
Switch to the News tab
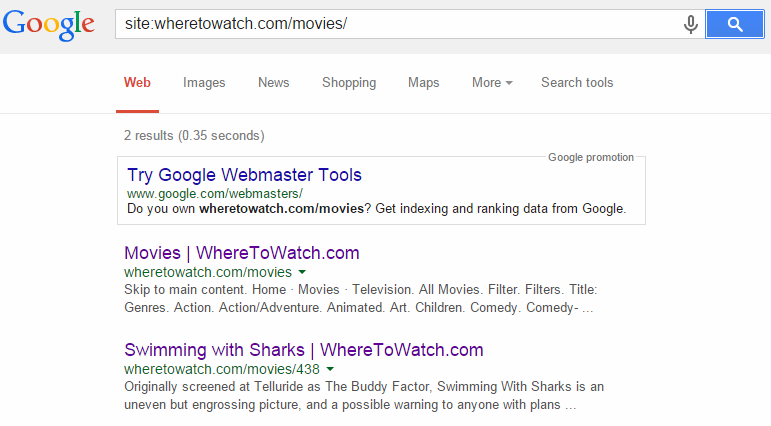[273, 83]
